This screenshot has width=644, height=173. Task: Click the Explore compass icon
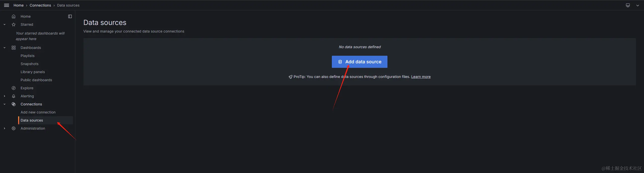click(x=14, y=88)
